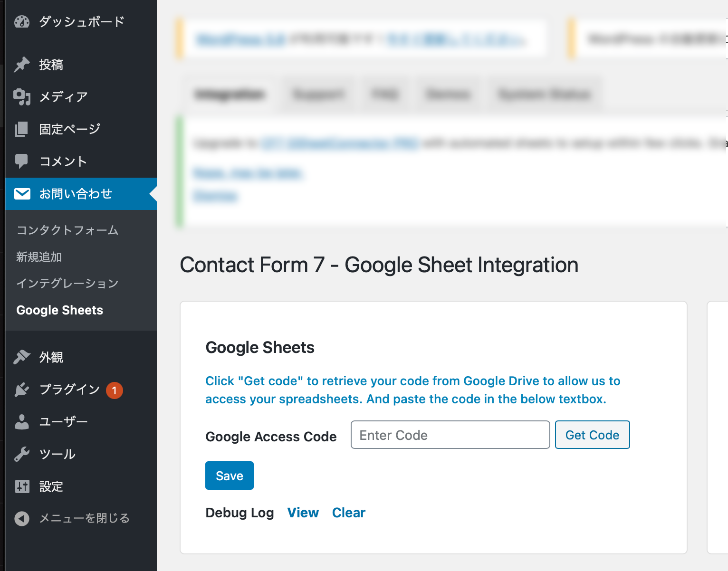Click the Clear debug log link
Screen dimensions: 728x571
[349, 513]
